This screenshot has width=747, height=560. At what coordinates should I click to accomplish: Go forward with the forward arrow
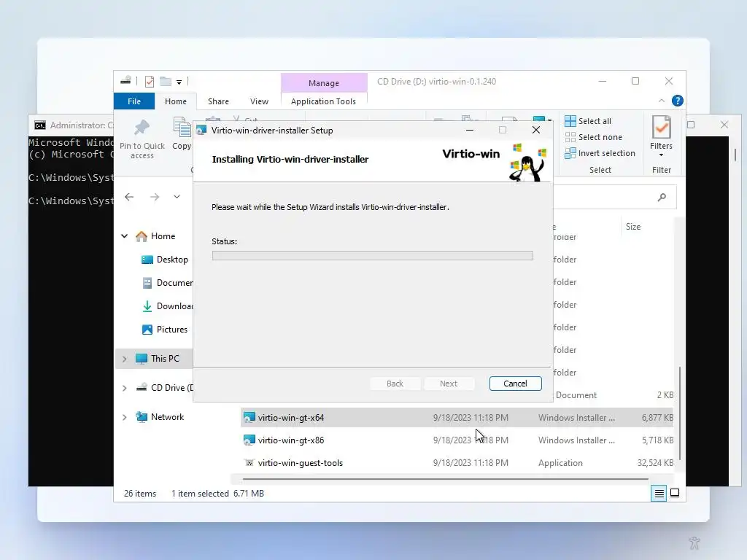coord(155,197)
